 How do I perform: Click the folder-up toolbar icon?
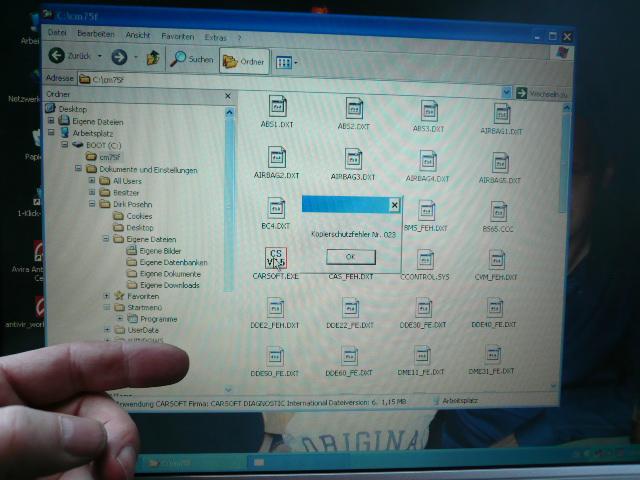153,58
